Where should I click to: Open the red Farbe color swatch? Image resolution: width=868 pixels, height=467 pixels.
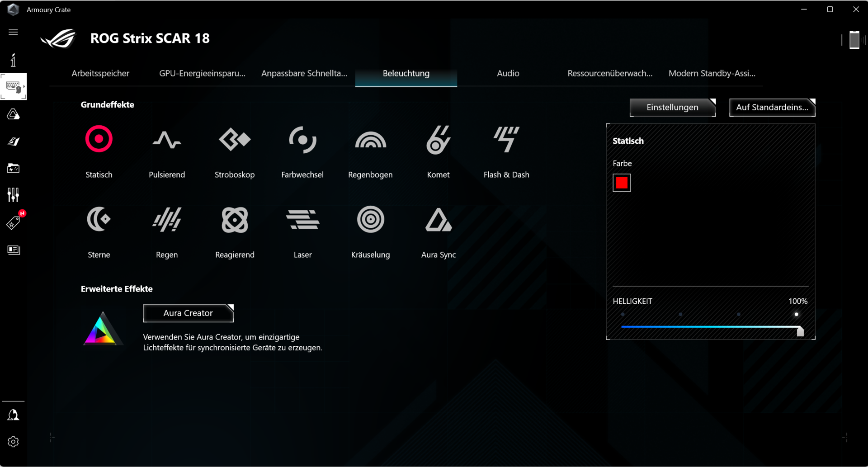pyautogui.click(x=622, y=183)
